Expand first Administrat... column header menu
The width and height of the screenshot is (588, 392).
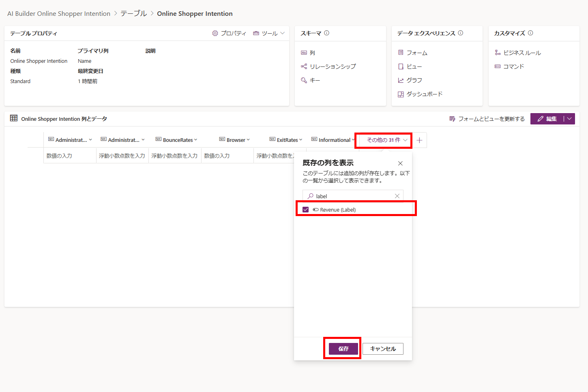point(90,140)
